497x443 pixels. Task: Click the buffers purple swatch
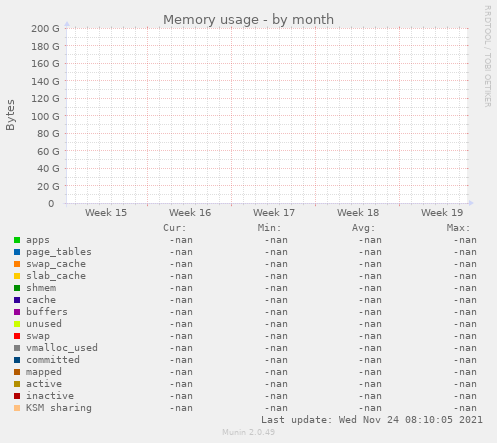17,312
